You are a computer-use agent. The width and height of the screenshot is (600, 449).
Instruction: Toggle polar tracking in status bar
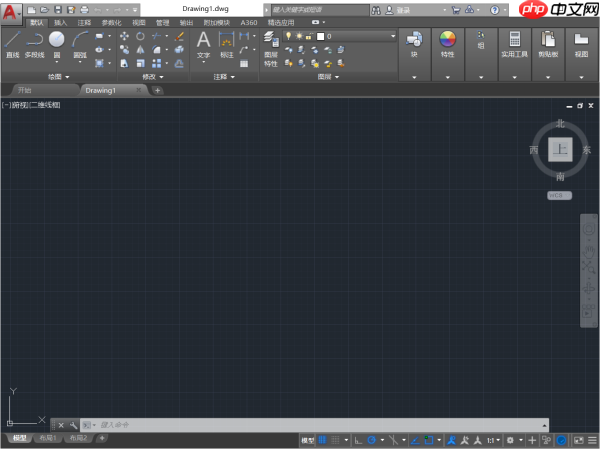pyautogui.click(x=371, y=440)
